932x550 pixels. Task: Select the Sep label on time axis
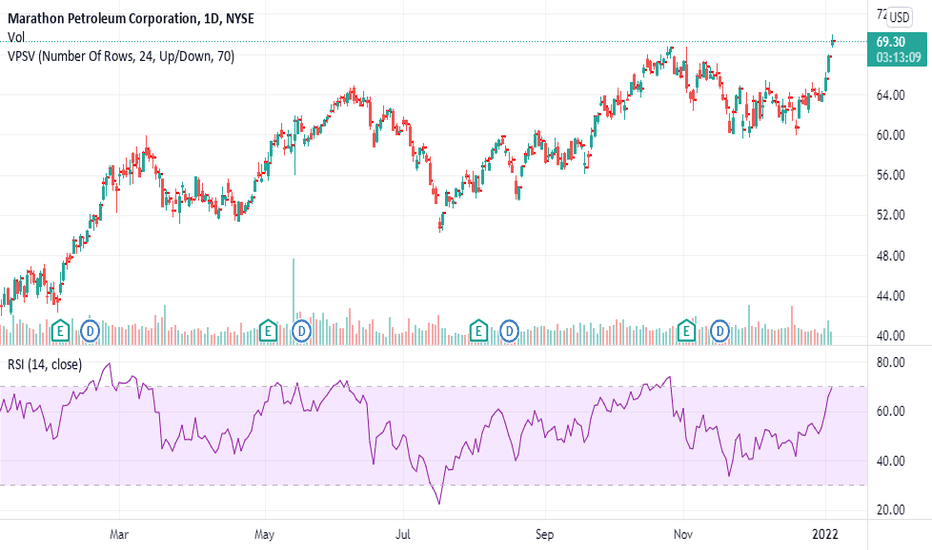point(544,535)
